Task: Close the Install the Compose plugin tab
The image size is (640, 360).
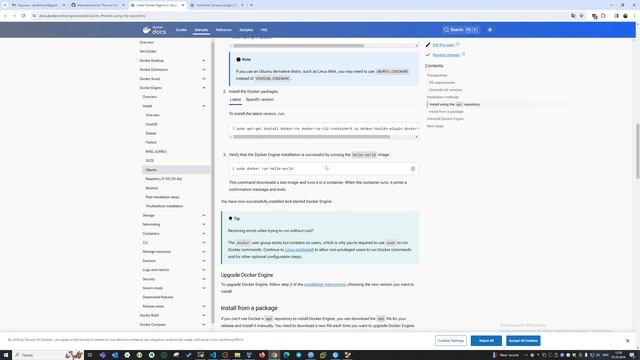Action: pos(242,5)
